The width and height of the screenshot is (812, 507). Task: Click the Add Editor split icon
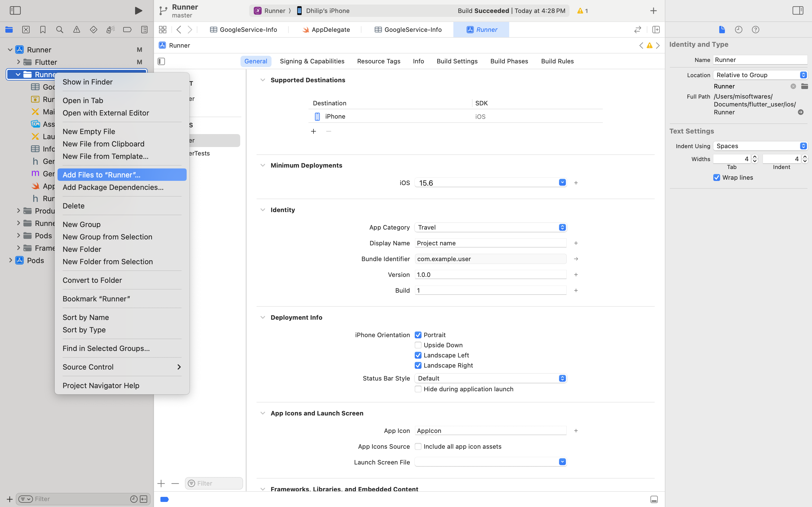(x=656, y=30)
